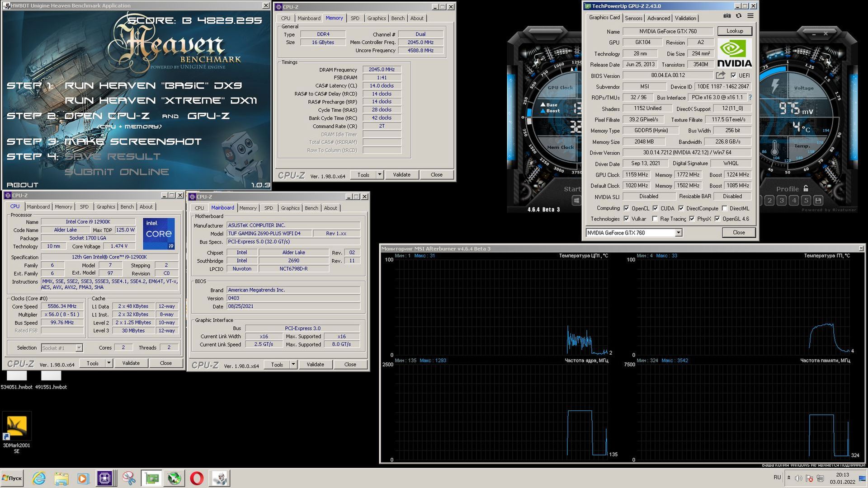This screenshot has width=868, height=488.
Task: Click the Windows Start (Пуск) button
Action: (x=12, y=478)
